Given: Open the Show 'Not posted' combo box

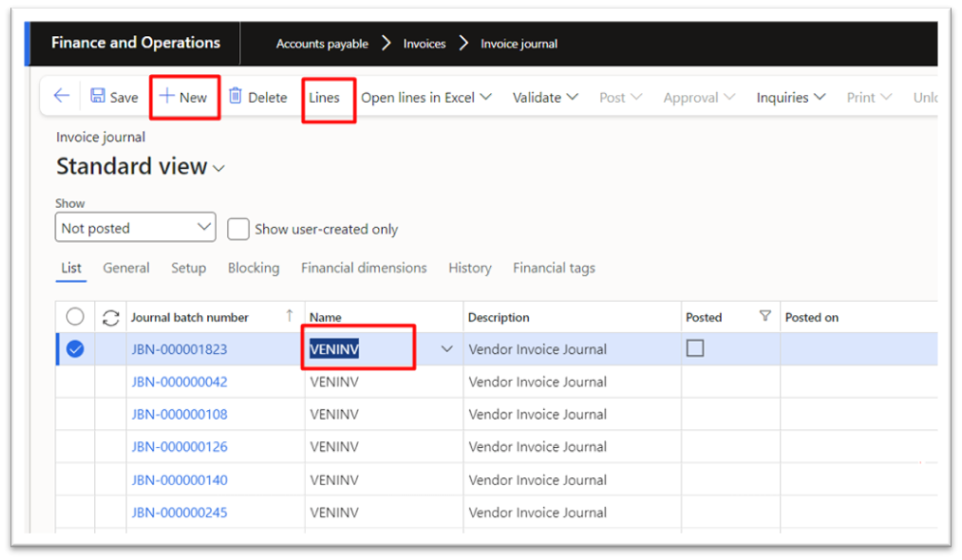Looking at the screenshot, I should coord(136,228).
